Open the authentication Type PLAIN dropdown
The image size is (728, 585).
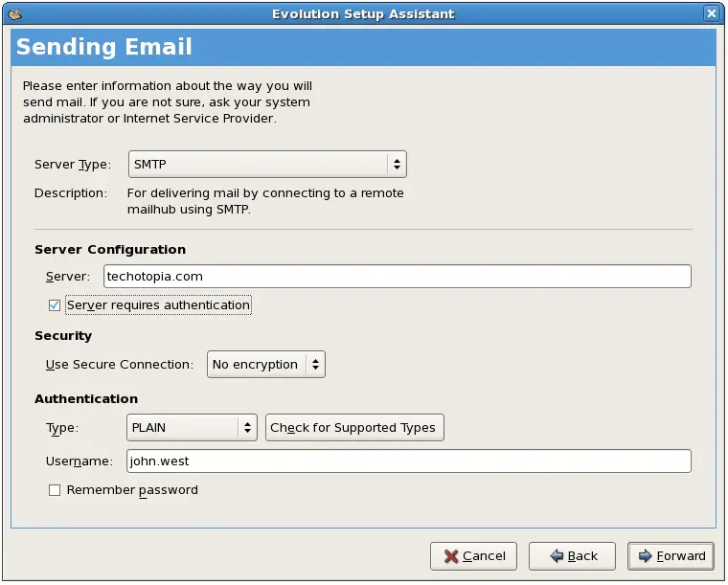click(192, 428)
